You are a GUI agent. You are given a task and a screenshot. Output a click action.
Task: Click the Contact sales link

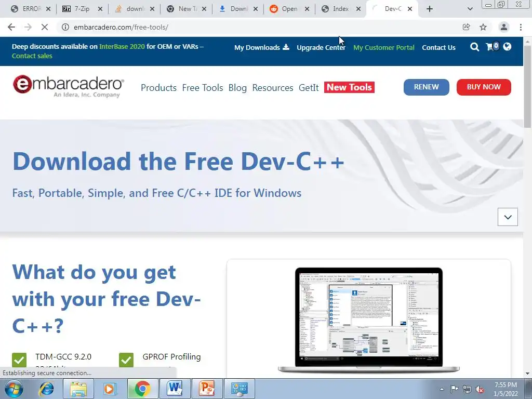tap(32, 56)
